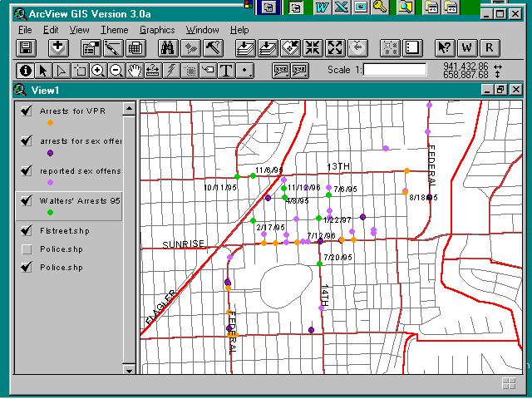Click the Add Theme plus icon
The image size is (532, 399).
(x=57, y=48)
